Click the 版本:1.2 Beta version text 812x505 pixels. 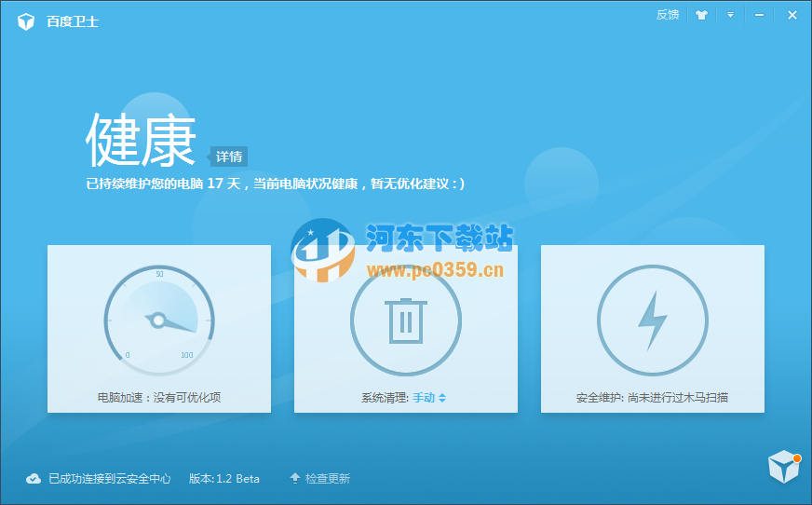click(x=224, y=479)
